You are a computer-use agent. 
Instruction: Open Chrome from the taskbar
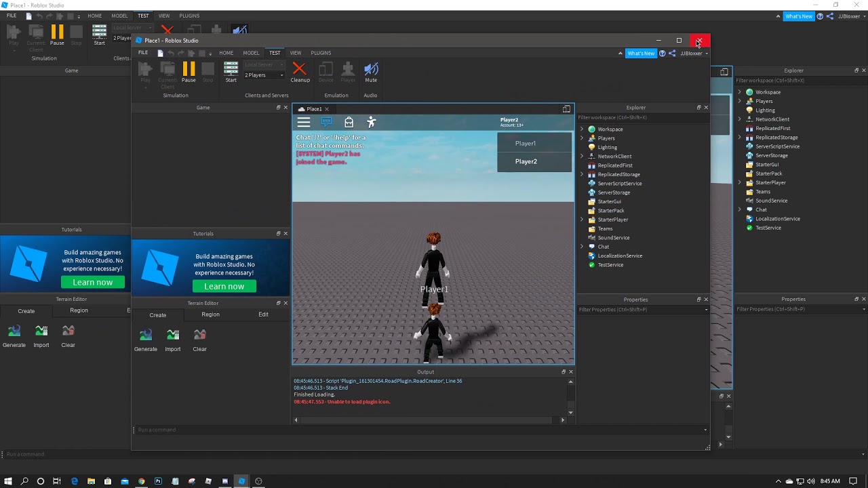[x=141, y=481]
